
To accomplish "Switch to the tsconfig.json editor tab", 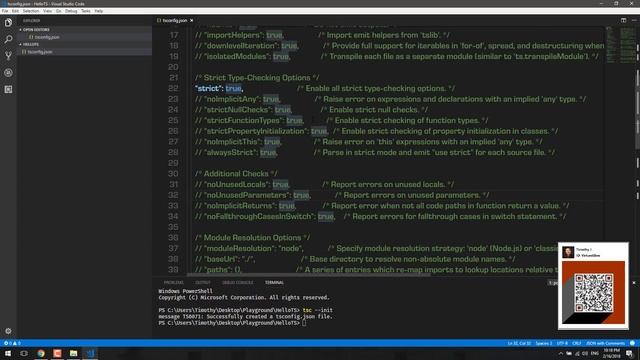I will pos(175,20).
